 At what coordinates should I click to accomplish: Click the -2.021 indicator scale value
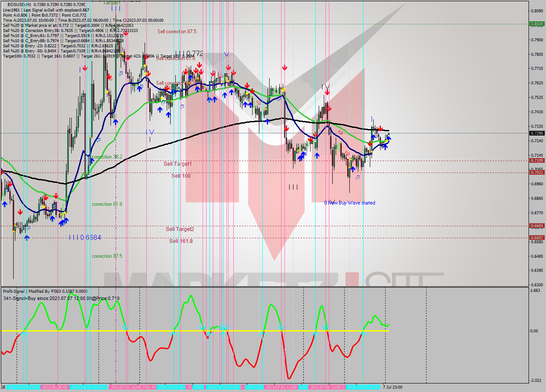click(x=535, y=380)
